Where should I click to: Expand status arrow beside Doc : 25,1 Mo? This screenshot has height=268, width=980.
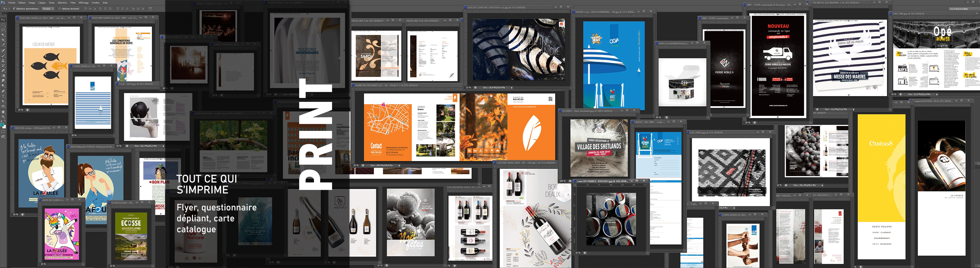[164, 146]
